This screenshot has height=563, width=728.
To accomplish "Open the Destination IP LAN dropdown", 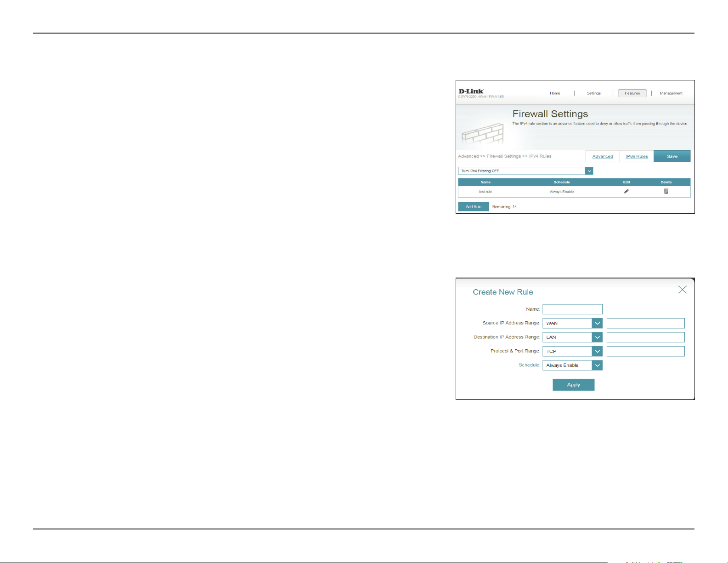I will (x=572, y=337).
